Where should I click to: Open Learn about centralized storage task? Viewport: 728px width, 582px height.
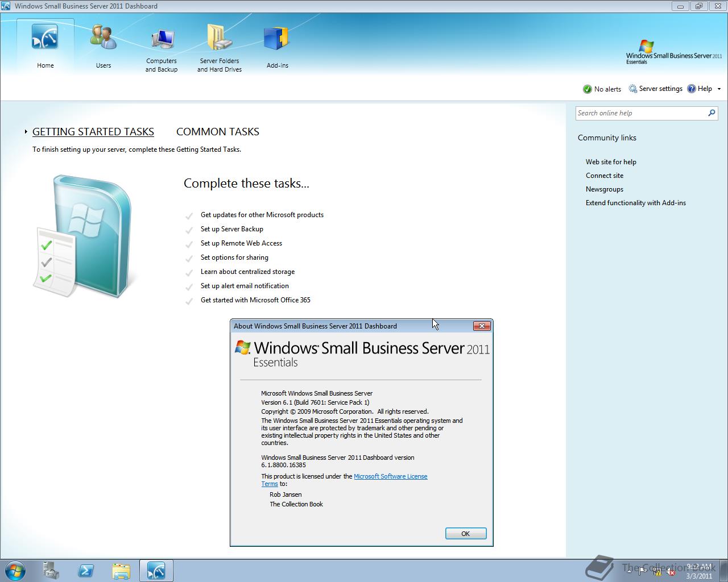click(247, 272)
